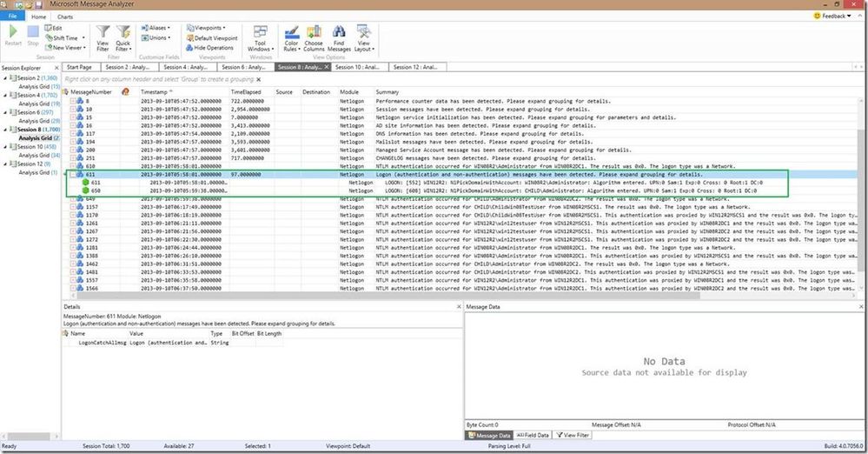The height and width of the screenshot is (454, 868).
Task: Click Hide Operations
Action: pyautogui.click(x=209, y=48)
